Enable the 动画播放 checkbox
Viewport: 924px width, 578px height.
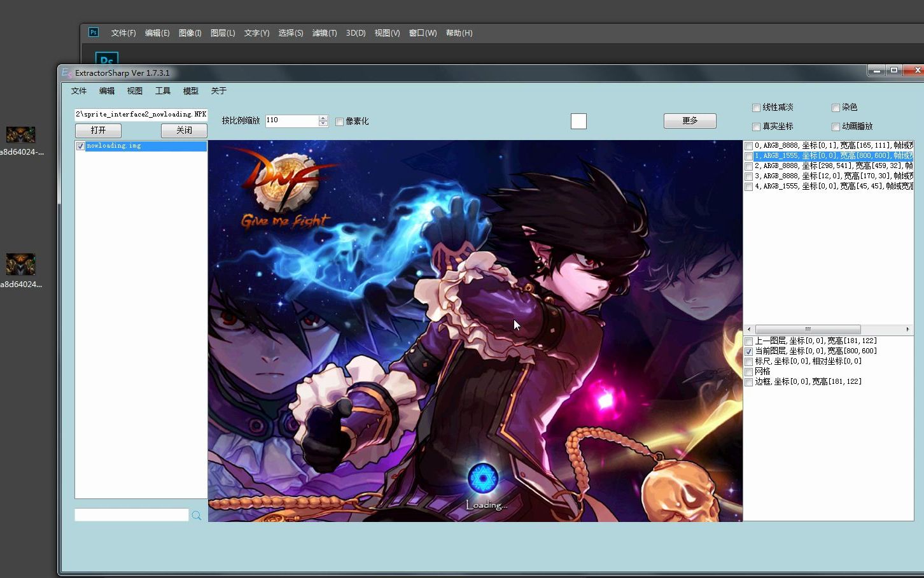(836, 127)
